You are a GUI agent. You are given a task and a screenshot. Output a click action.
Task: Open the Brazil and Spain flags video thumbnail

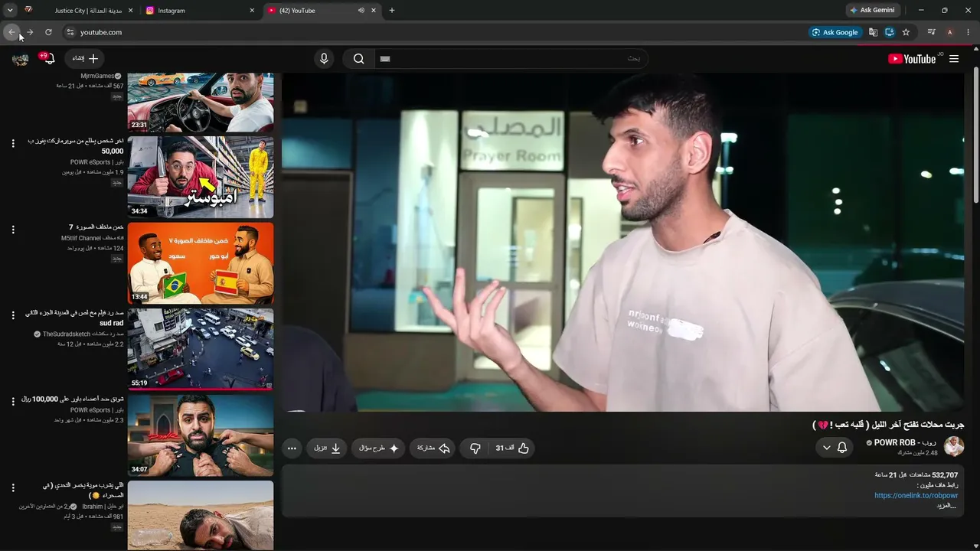click(201, 263)
